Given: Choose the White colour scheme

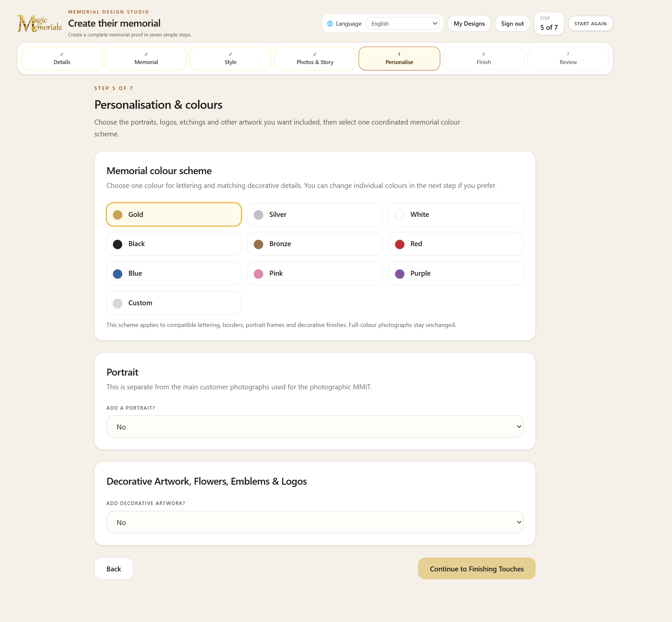Looking at the screenshot, I should pos(456,215).
